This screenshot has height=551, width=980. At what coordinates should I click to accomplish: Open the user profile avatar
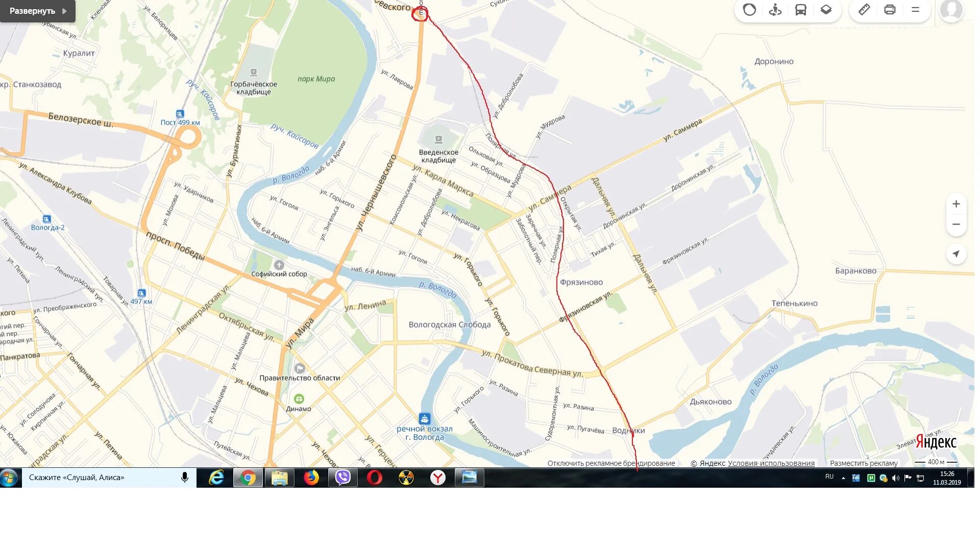click(951, 10)
